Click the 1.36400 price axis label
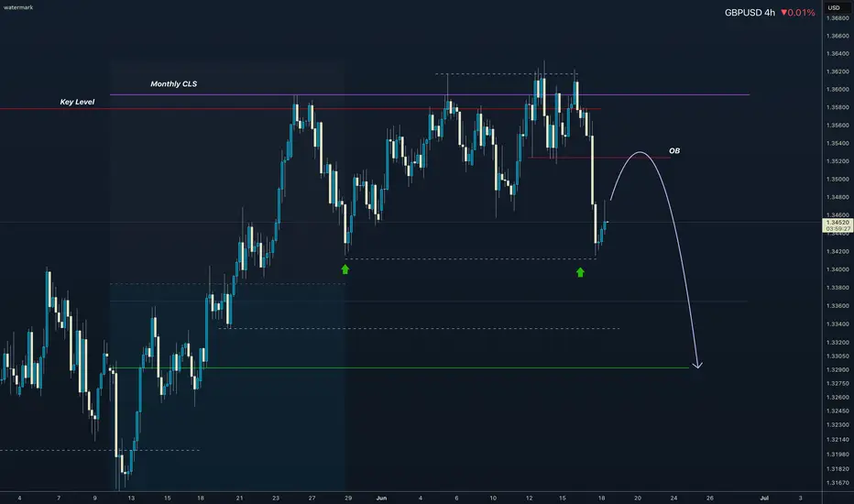Image resolution: width=854 pixels, height=504 pixels. pos(838,54)
